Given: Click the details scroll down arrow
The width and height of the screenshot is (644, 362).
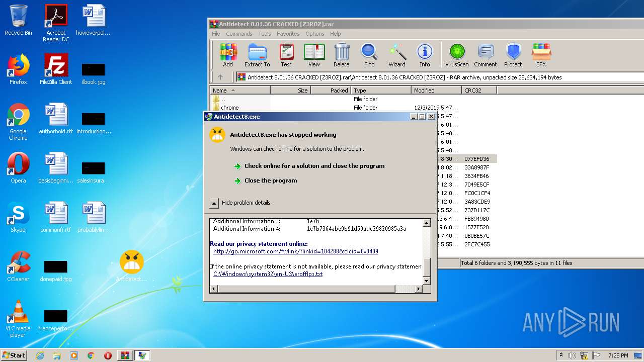Looking at the screenshot, I should click(427, 281).
